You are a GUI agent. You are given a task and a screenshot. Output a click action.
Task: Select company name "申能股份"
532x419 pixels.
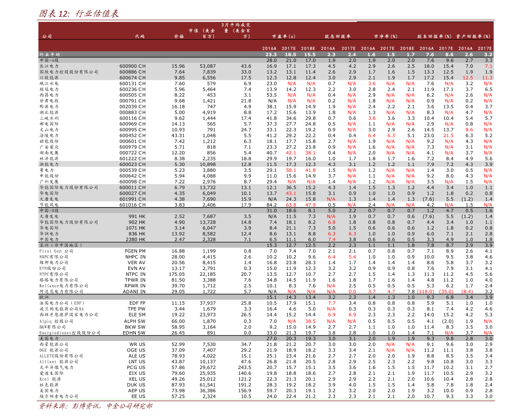(49, 176)
